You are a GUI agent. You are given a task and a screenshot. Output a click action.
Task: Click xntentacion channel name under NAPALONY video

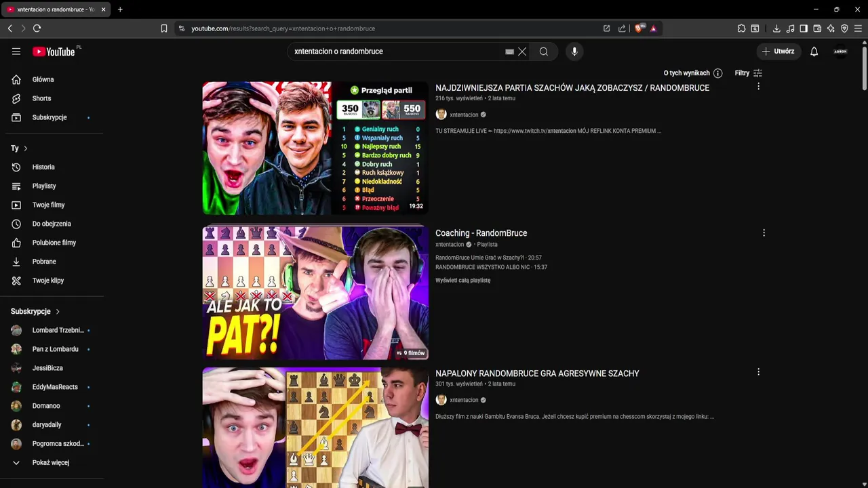[x=465, y=400]
